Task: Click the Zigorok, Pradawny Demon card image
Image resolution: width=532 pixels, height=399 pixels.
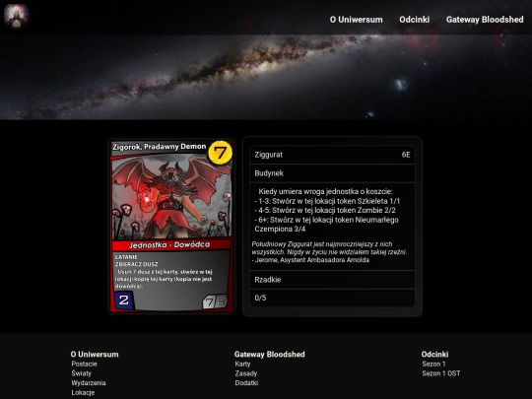Action: (x=171, y=226)
